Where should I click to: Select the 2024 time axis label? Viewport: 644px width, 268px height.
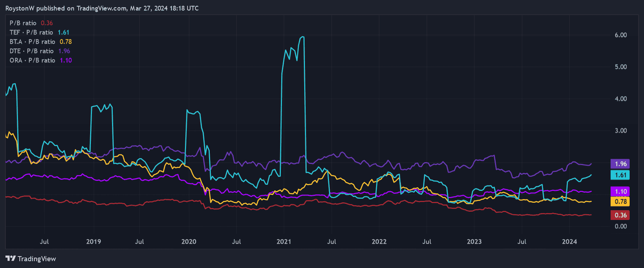pos(569,241)
